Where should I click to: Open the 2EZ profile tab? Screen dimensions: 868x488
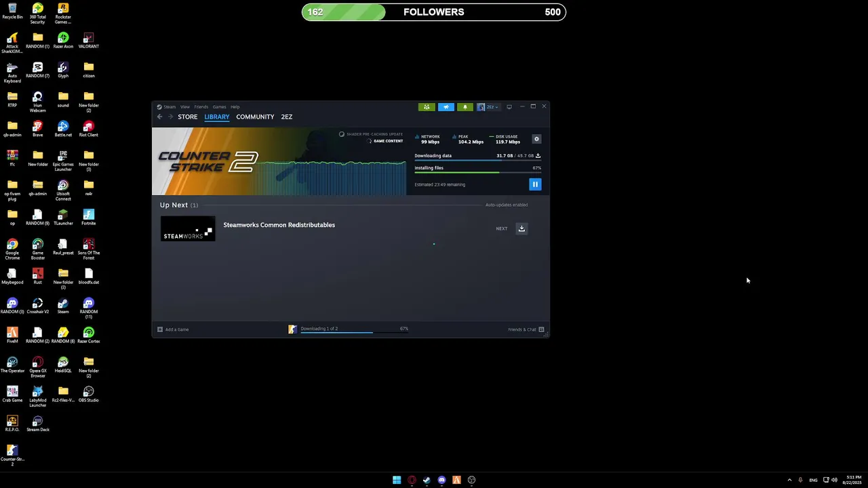(287, 117)
